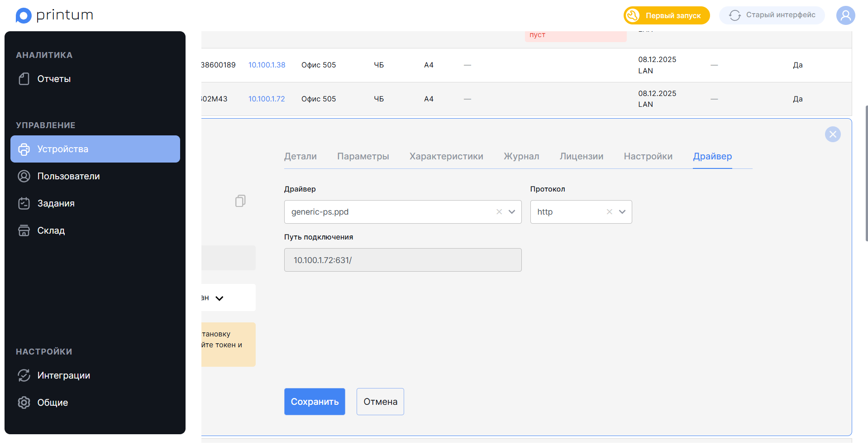Image resolution: width=868 pixels, height=446 pixels.
Task: Click the Да value in 10.100.1.72 row
Action: point(798,99)
